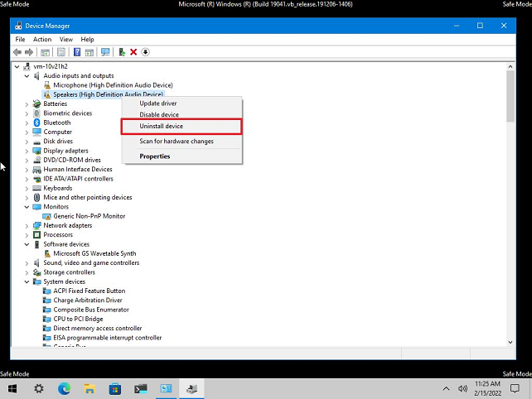Click the volume speaker tray icon
Viewport: 532px width, 399px height.
[462, 389]
